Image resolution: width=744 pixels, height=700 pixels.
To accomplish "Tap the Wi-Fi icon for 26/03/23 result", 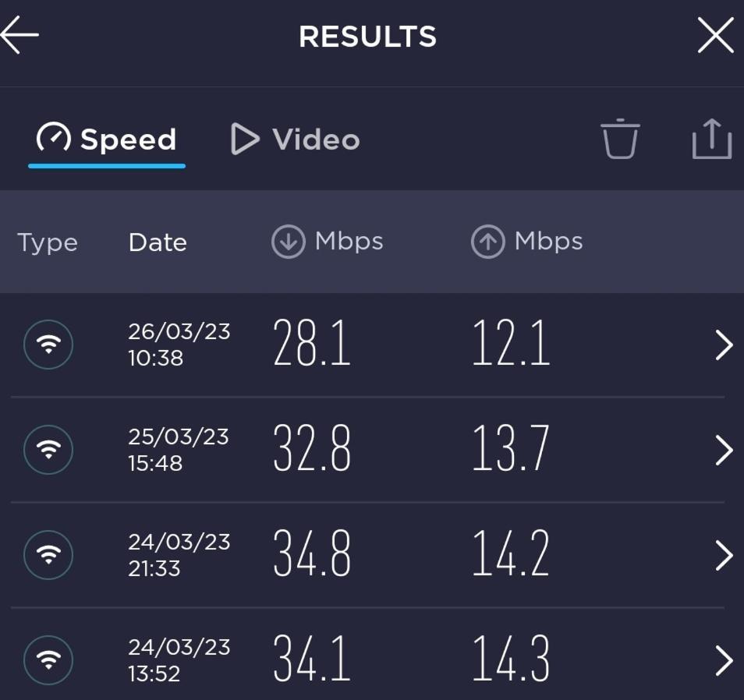I will click(48, 345).
